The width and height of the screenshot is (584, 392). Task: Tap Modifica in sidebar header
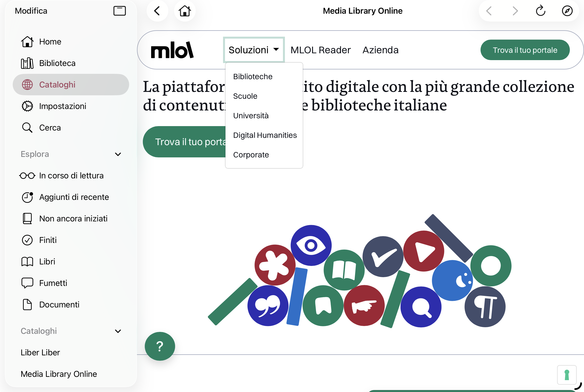[31, 11]
